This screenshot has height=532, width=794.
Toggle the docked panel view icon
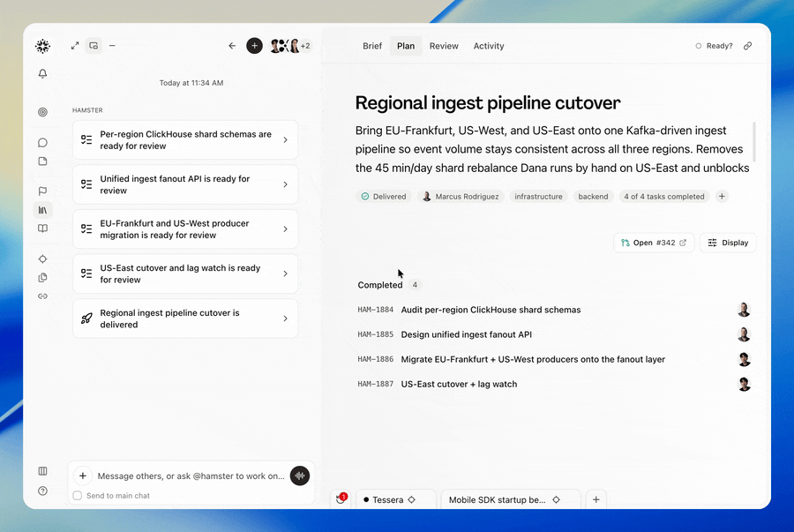click(94, 46)
